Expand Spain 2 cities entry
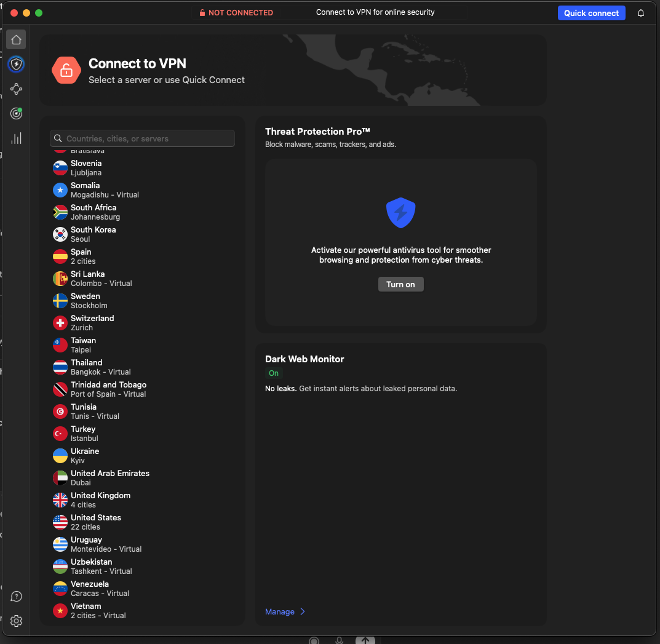The height and width of the screenshot is (644, 660). tap(82, 256)
